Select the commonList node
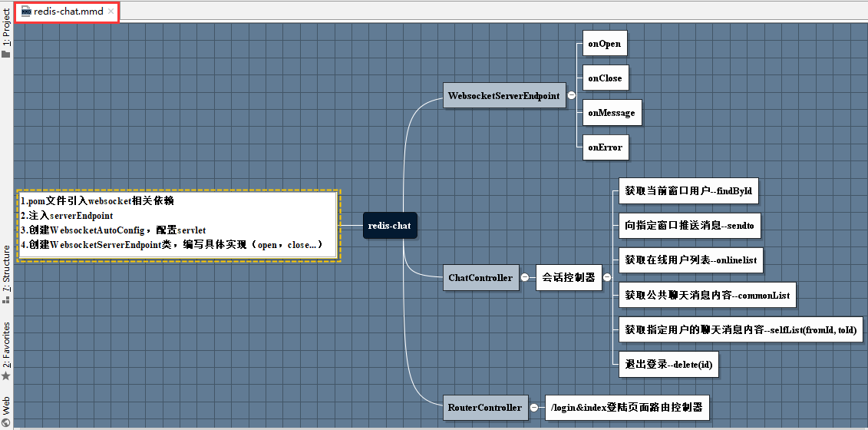Image resolution: width=868 pixels, height=430 pixels. (x=707, y=295)
